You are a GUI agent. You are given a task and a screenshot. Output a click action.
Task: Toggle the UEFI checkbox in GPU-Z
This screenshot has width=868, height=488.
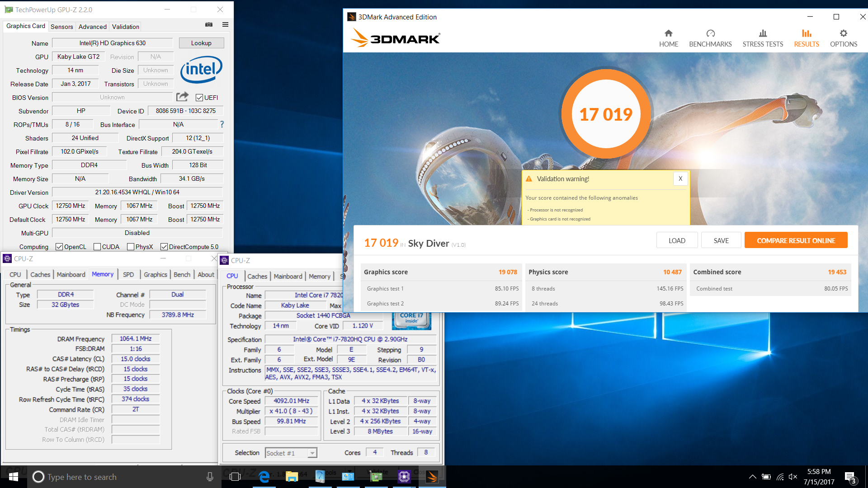coord(199,98)
